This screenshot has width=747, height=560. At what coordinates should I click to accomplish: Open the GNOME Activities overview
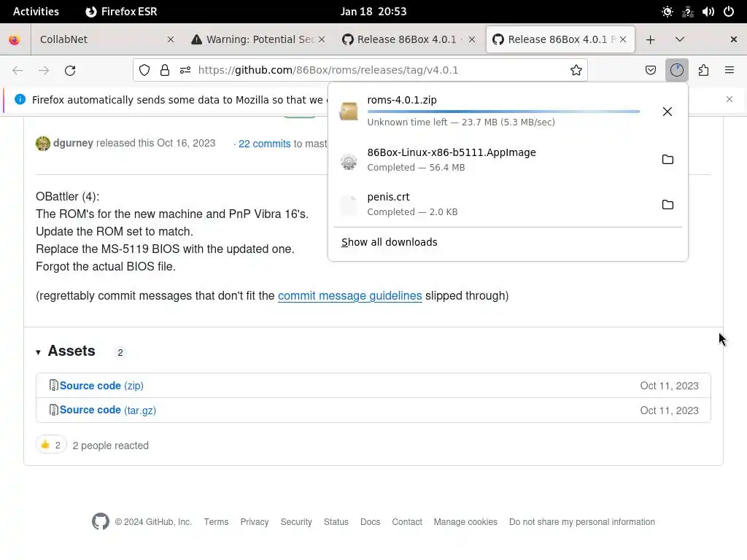pos(36,12)
